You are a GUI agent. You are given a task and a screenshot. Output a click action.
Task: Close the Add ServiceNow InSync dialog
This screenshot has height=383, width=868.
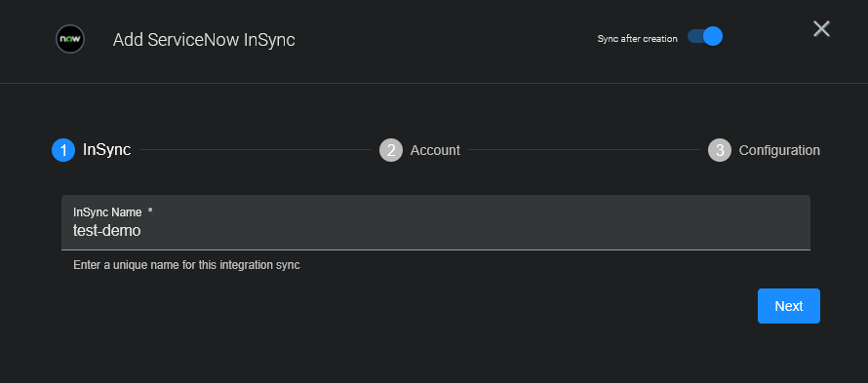click(821, 29)
